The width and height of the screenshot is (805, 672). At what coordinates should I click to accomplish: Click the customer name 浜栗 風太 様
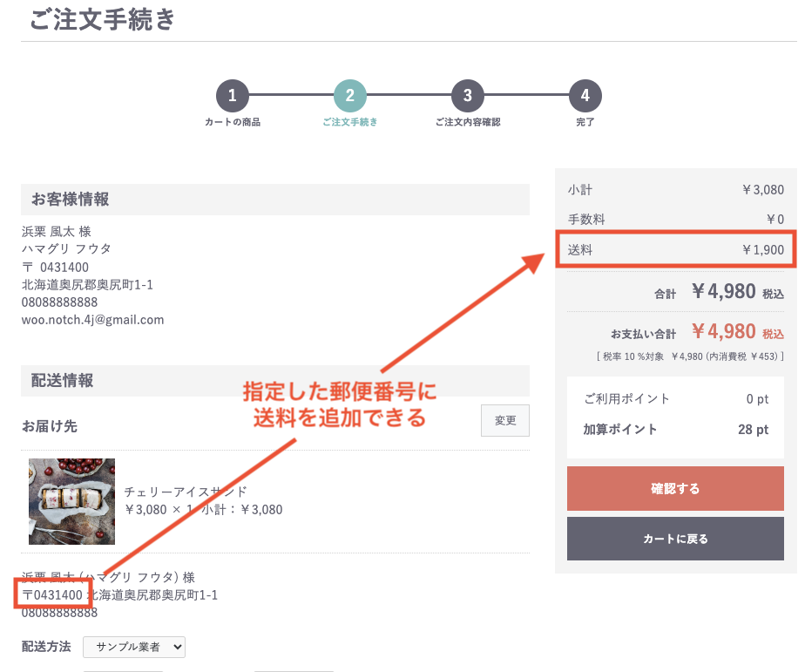(57, 232)
